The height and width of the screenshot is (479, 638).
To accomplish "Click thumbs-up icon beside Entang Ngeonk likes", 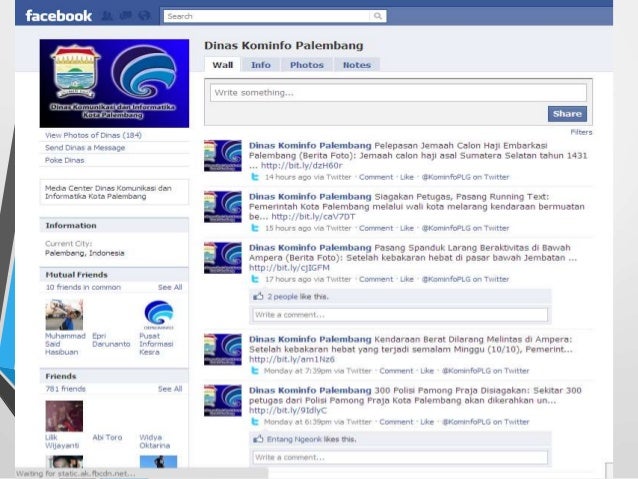I will tap(258, 439).
